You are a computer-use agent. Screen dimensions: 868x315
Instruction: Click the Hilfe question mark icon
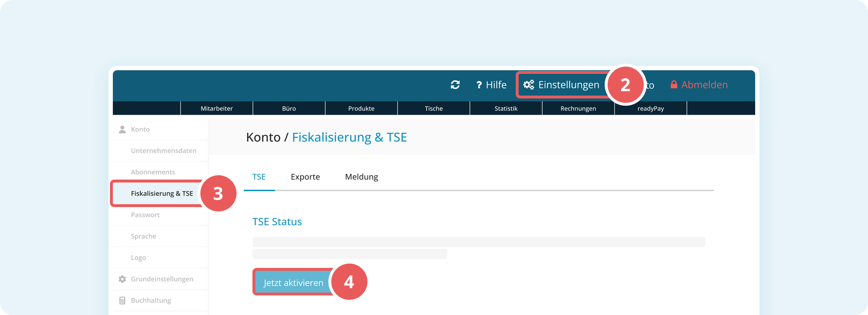(x=479, y=85)
